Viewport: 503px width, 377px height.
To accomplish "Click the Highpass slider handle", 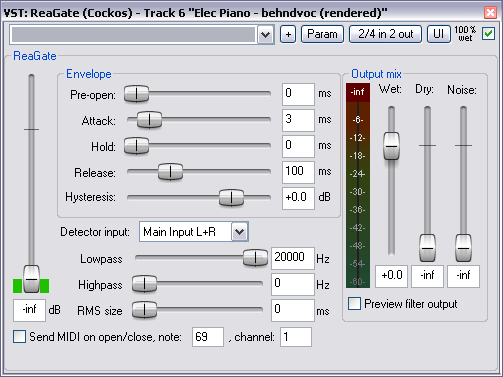I will point(144,284).
